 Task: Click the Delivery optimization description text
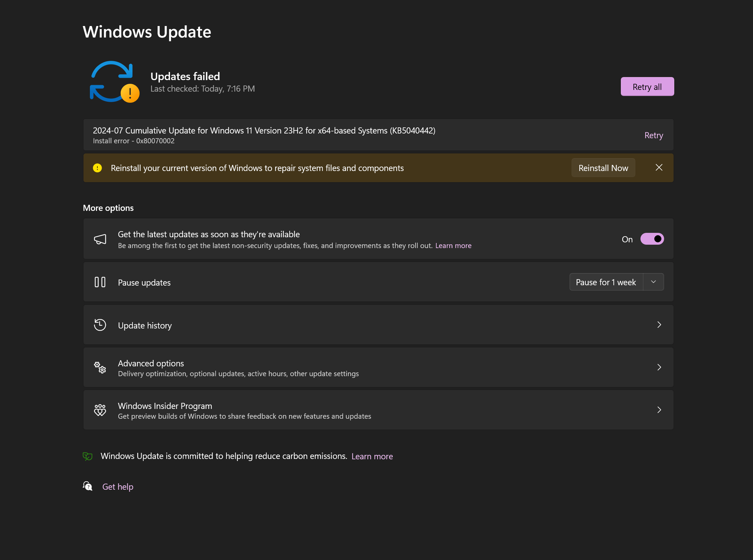click(x=238, y=373)
